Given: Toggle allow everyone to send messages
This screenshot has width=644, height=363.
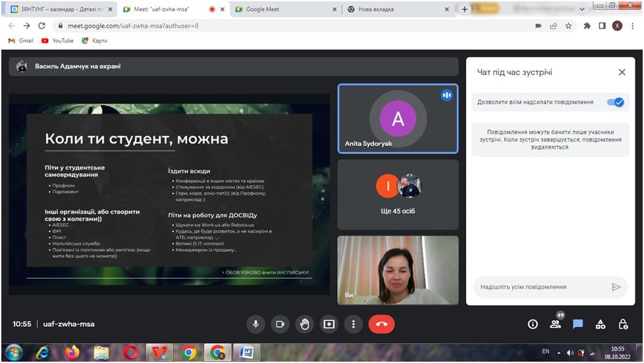Looking at the screenshot, I should (614, 102).
